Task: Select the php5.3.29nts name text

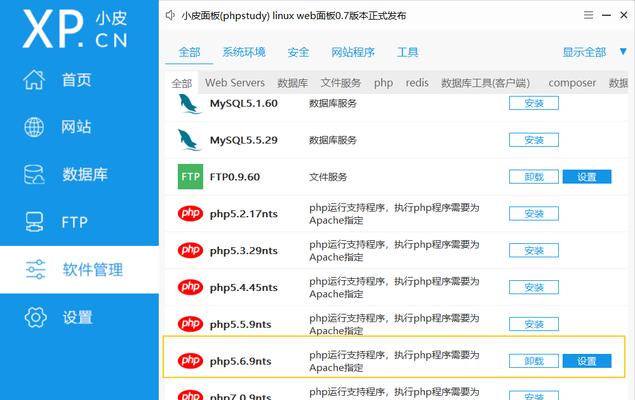Action: tap(243, 251)
